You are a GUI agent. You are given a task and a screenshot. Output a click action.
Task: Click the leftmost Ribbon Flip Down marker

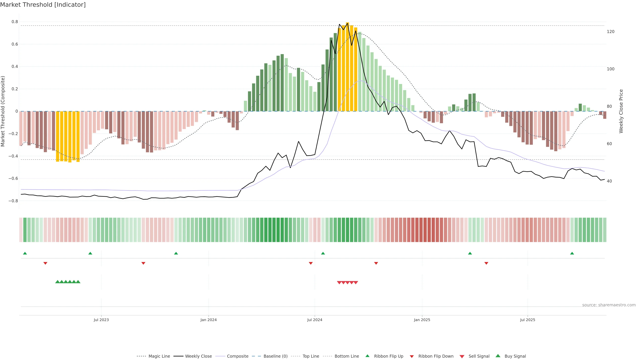point(45,263)
